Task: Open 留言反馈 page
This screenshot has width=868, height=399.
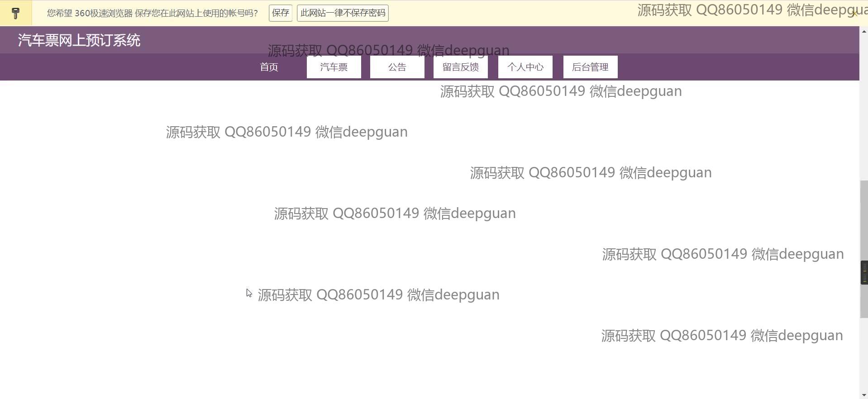Action: pyautogui.click(x=461, y=67)
